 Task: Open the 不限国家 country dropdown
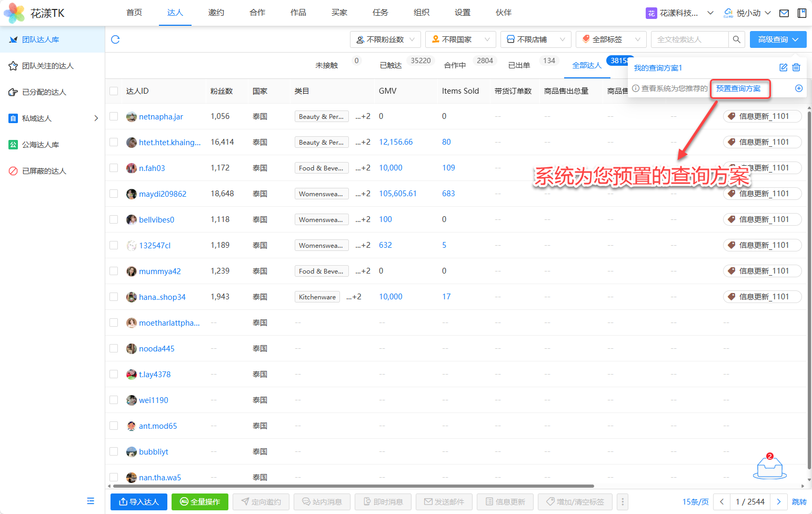pos(460,39)
